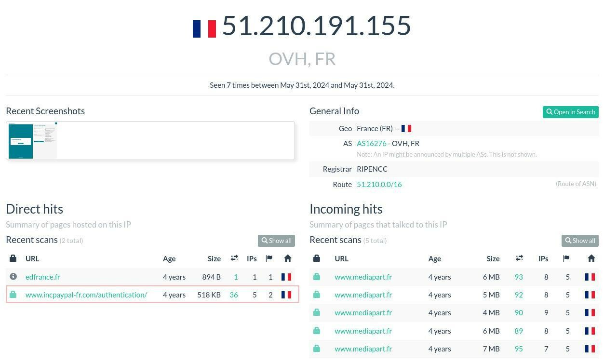Click the flag column header in Direct hits
Viewport: 604px width, 364px height.
pos(269,258)
